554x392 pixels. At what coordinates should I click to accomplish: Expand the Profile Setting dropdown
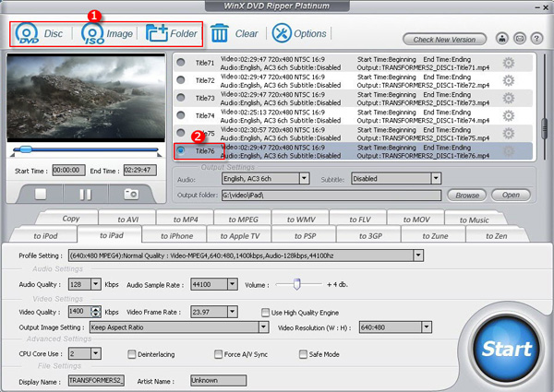pyautogui.click(x=418, y=255)
